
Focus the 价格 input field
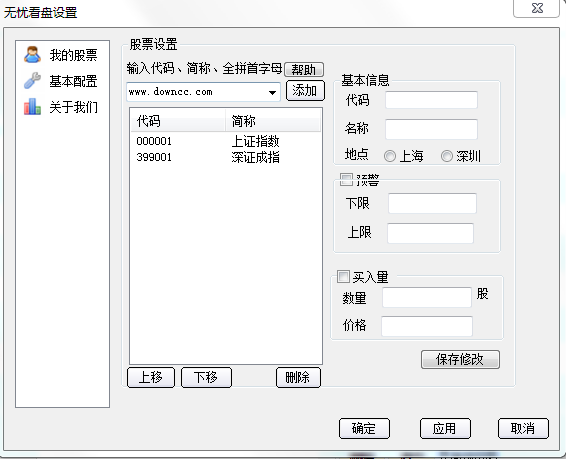click(x=427, y=326)
